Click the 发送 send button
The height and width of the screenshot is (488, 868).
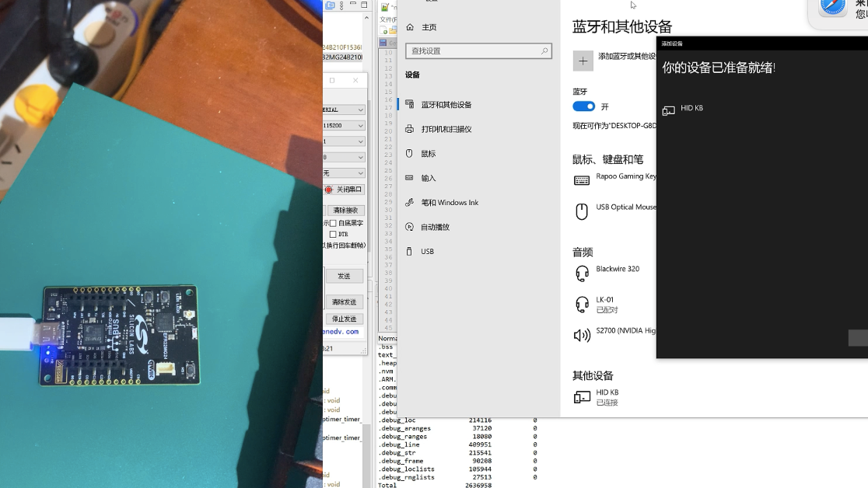345,276
